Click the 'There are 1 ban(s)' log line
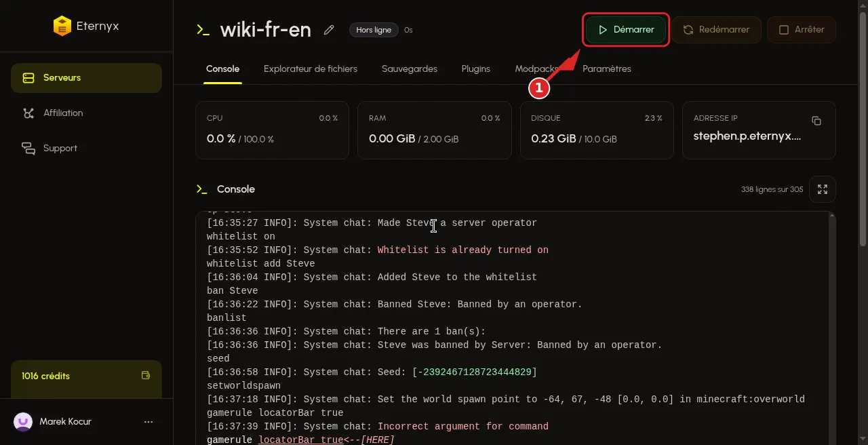 pyautogui.click(x=347, y=332)
